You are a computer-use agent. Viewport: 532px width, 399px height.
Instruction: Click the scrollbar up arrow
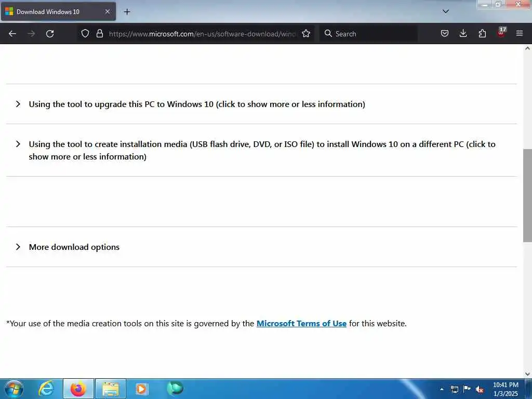point(527,48)
